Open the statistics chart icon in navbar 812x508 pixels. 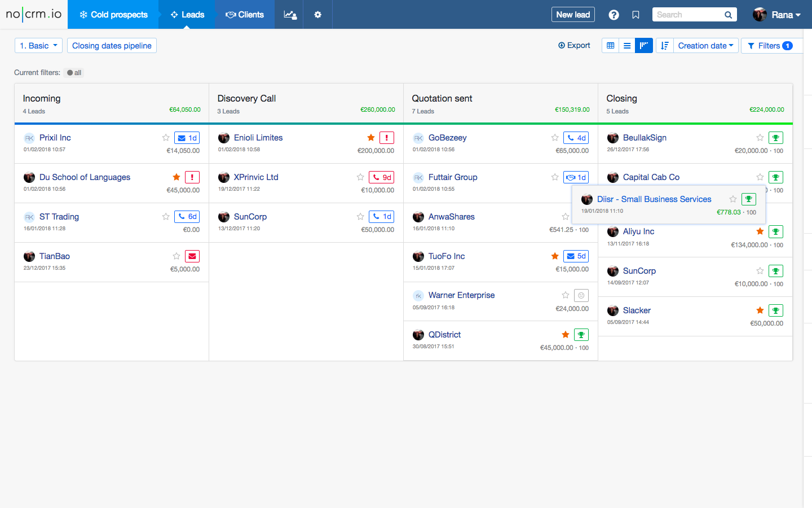coord(290,15)
